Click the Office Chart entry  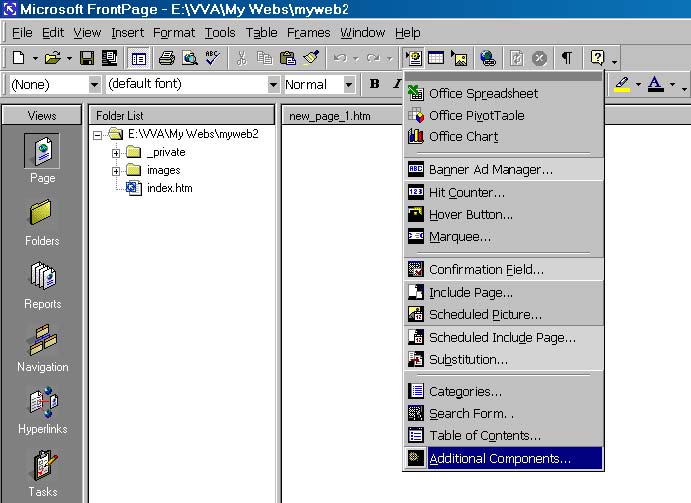pyautogui.click(x=503, y=137)
